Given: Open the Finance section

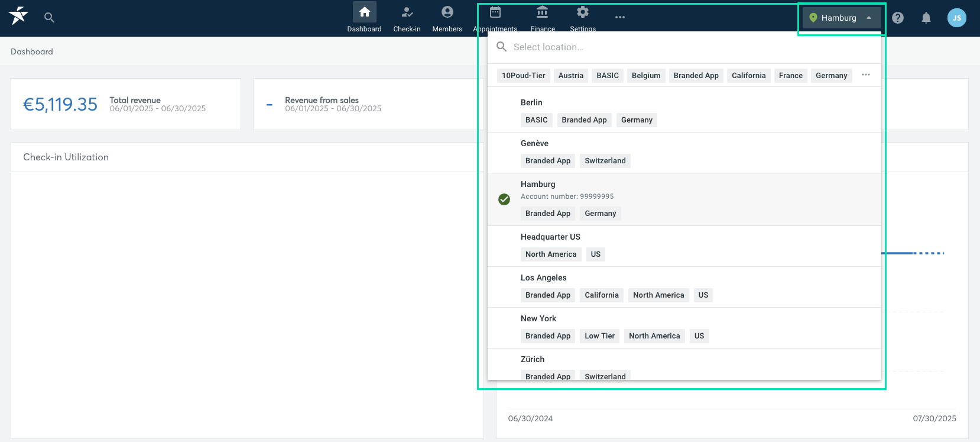Looking at the screenshot, I should [x=543, y=18].
